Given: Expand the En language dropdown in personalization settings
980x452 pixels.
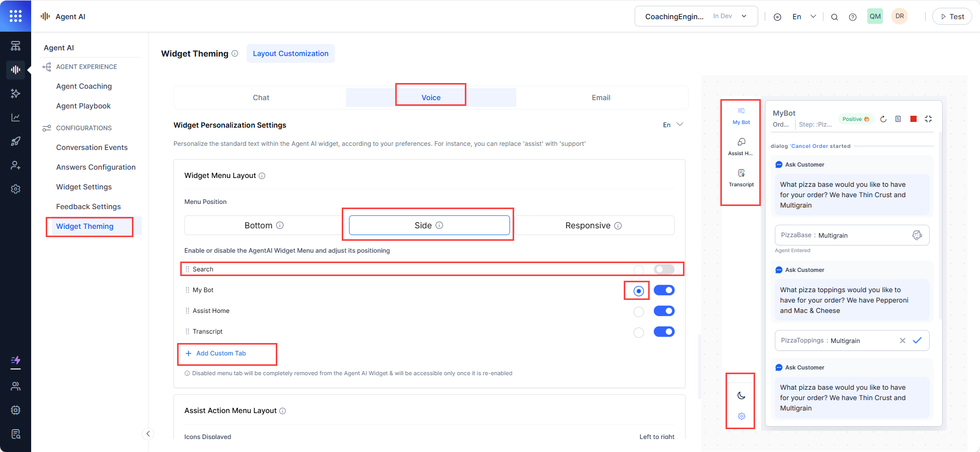Looking at the screenshot, I should coord(673,125).
